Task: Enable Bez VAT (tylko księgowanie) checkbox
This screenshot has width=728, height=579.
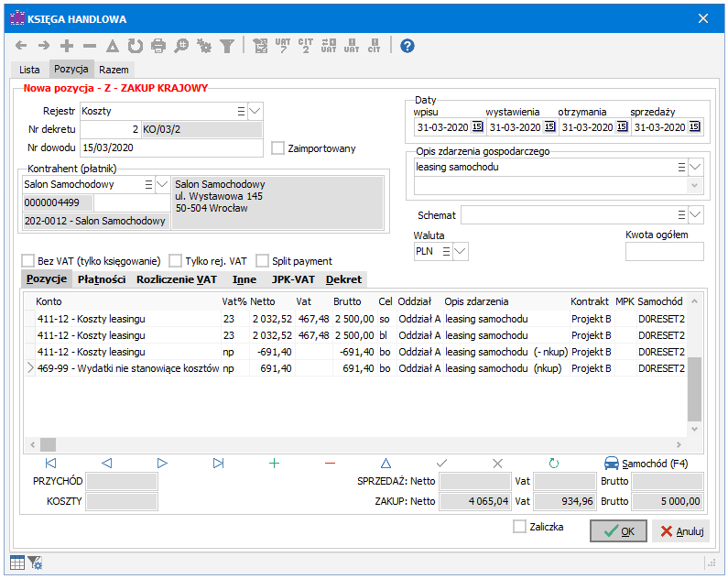Action: [27, 261]
